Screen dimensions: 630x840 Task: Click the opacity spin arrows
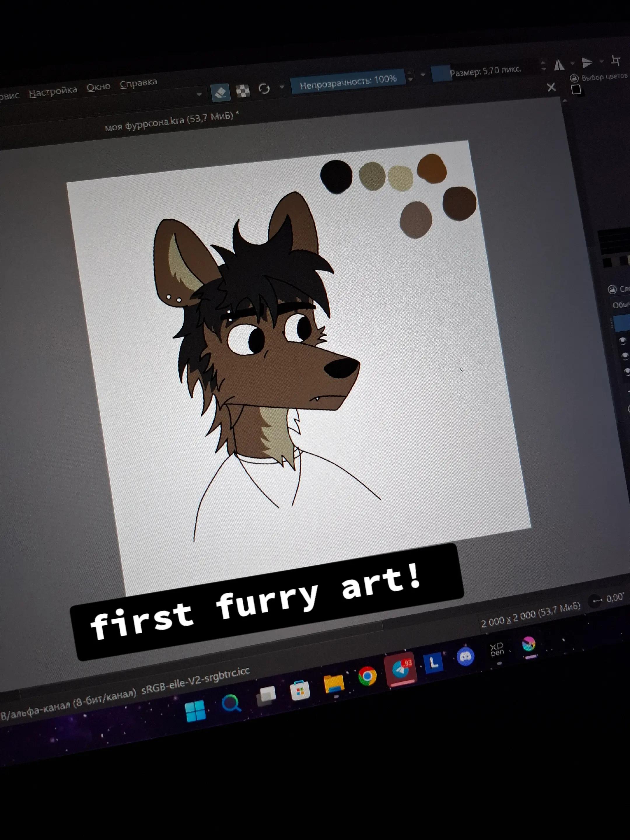pos(410,76)
